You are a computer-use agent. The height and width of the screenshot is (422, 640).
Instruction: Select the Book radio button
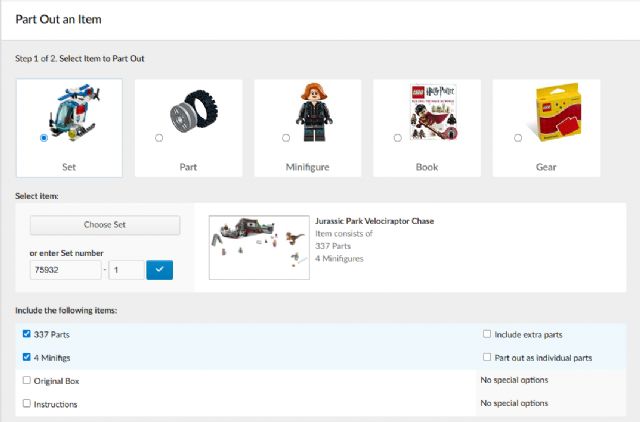click(398, 138)
